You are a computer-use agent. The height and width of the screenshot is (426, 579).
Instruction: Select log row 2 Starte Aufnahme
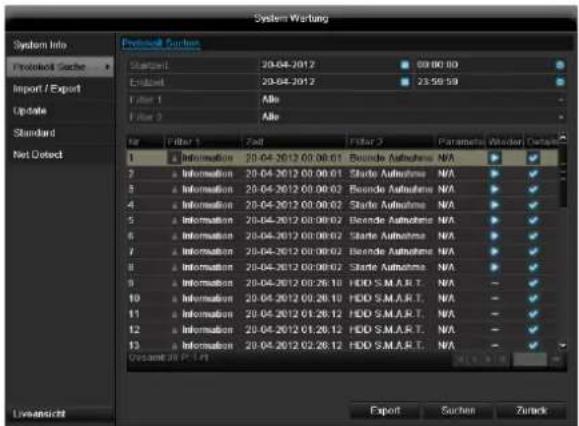(343, 174)
